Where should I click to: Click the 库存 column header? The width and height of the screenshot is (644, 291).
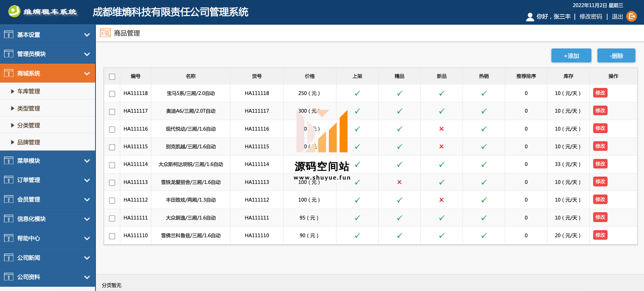pos(568,76)
